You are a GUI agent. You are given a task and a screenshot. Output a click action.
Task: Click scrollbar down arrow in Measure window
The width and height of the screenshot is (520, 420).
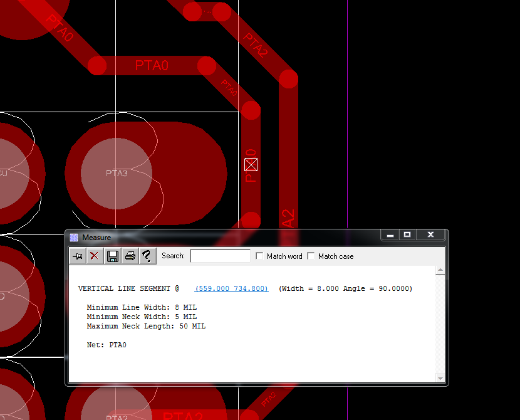coord(440,378)
